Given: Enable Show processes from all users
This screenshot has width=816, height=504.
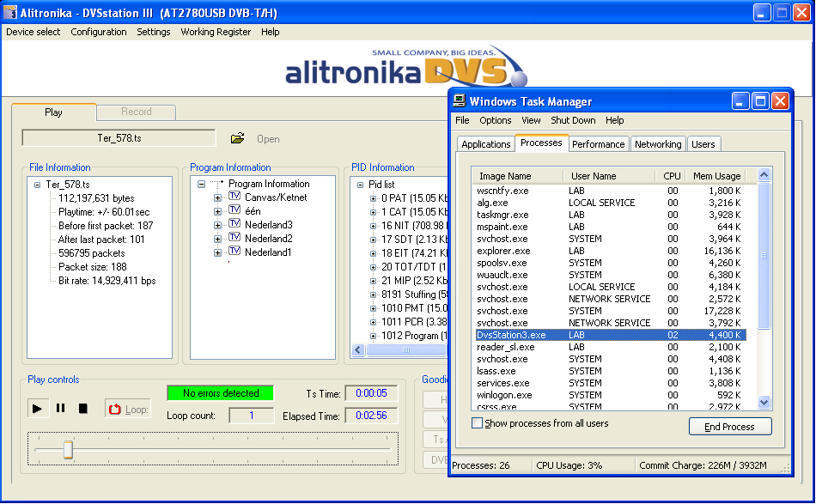Looking at the screenshot, I should point(477,422).
